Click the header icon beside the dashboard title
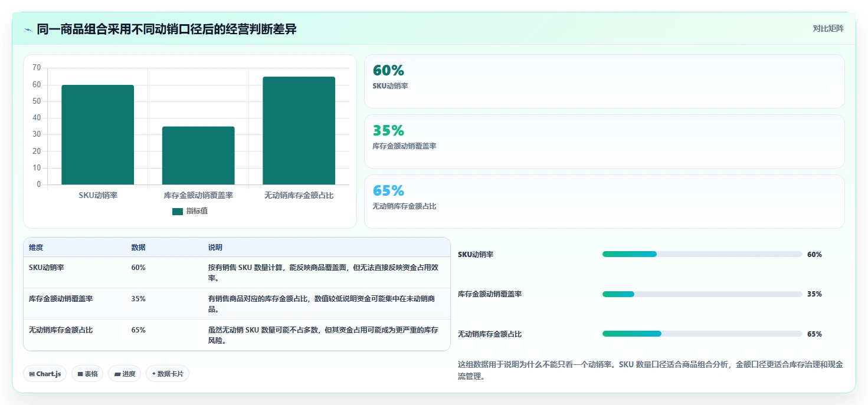The width and height of the screenshot is (868, 405). [x=28, y=29]
